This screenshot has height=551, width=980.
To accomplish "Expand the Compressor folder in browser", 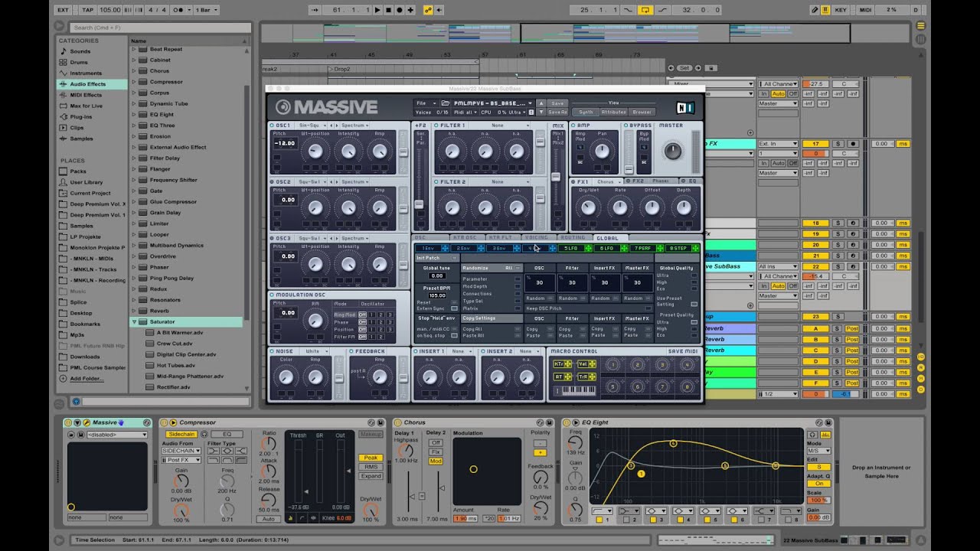I will click(x=134, y=82).
